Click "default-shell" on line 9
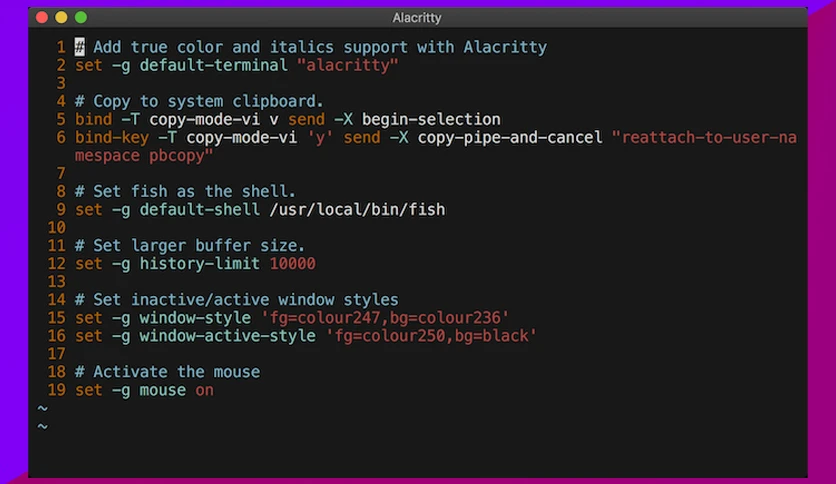This screenshot has height=484, width=836. click(200, 209)
